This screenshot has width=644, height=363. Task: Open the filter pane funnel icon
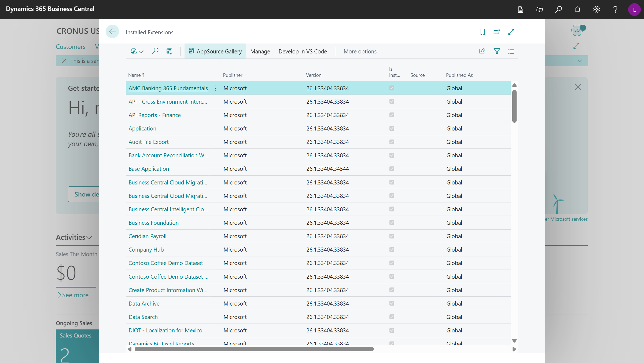(497, 51)
